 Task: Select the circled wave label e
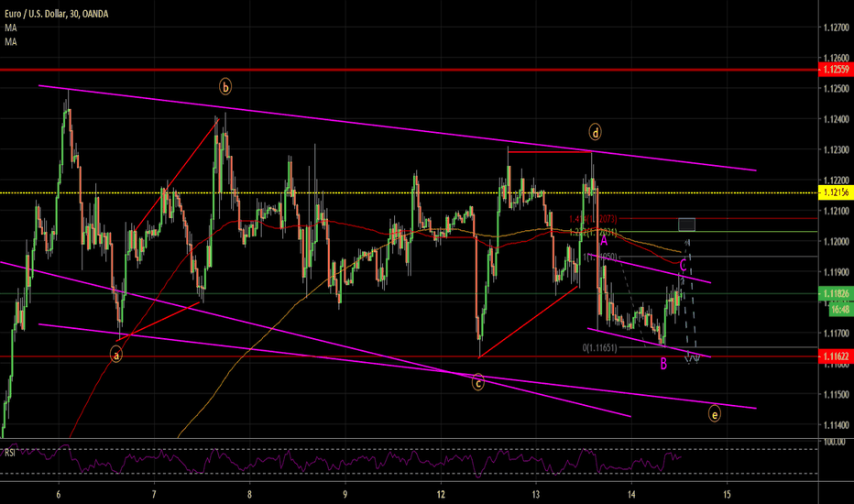pos(714,414)
